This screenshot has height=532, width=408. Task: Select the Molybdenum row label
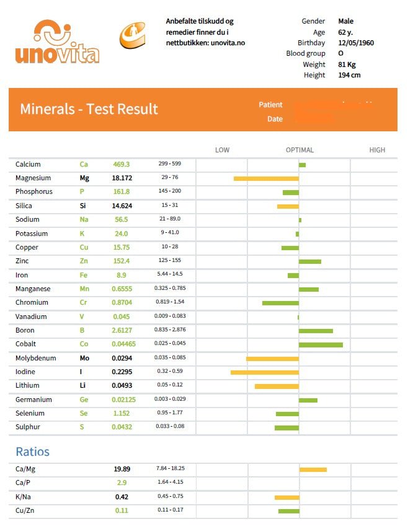pyautogui.click(x=36, y=359)
